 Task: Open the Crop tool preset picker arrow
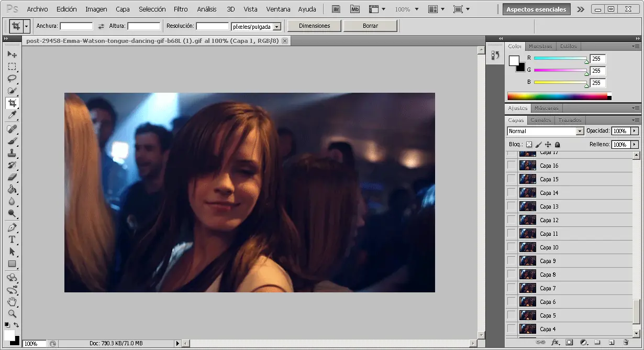coord(27,26)
